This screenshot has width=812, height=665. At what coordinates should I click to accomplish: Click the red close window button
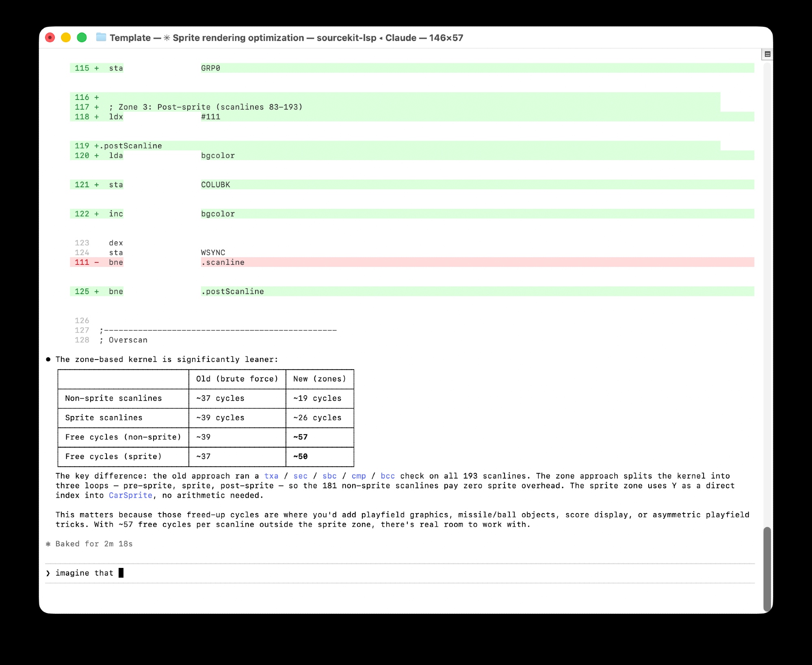click(50, 38)
